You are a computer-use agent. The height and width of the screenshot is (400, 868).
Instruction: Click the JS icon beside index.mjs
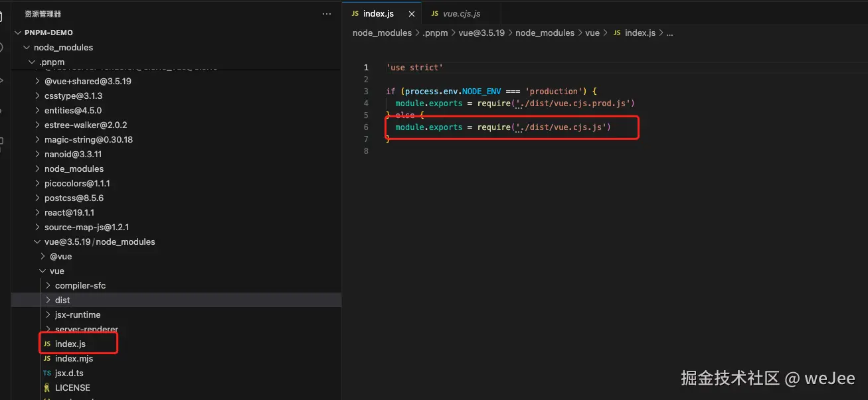47,358
